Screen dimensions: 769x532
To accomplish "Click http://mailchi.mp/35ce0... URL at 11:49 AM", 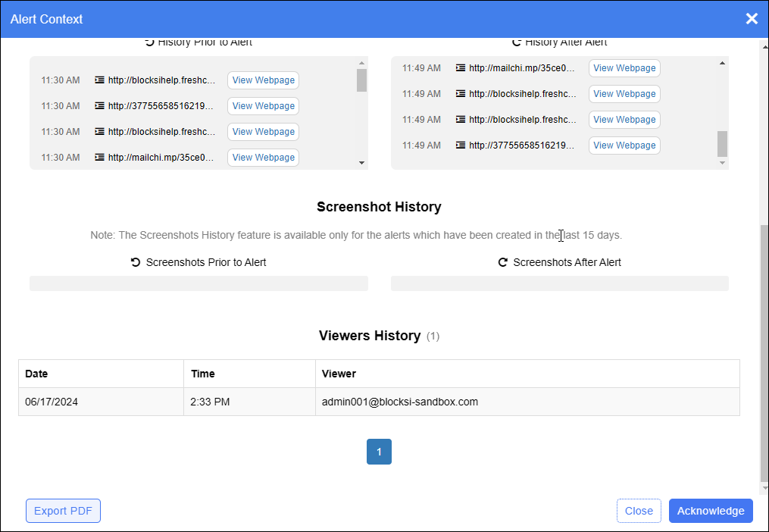I will 522,68.
